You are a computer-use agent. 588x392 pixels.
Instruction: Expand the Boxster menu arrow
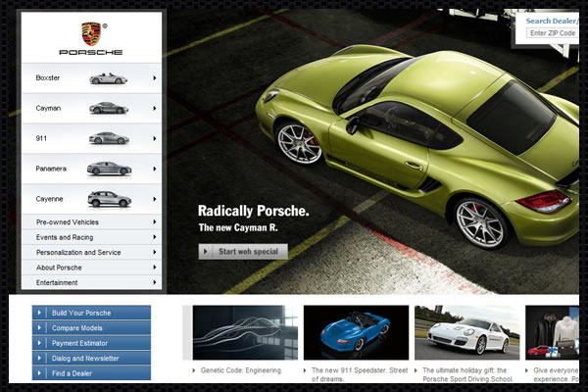coord(155,78)
